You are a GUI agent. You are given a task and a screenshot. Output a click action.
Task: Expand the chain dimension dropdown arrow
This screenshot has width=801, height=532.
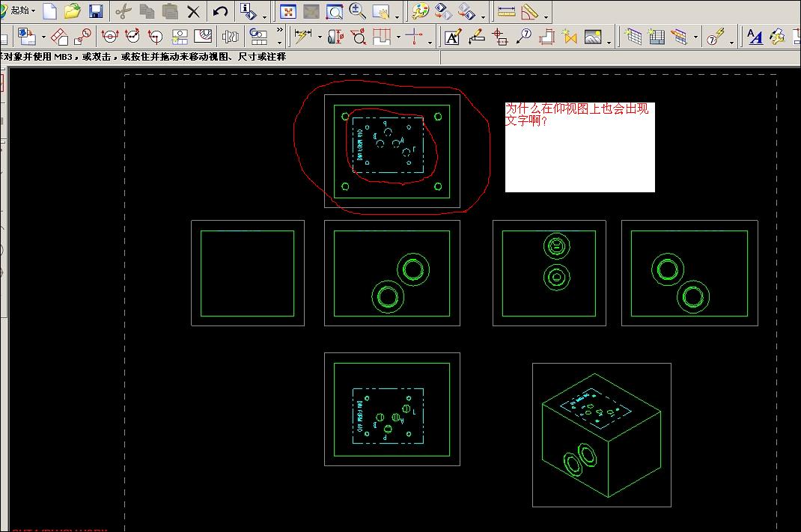pyautogui.click(x=398, y=37)
